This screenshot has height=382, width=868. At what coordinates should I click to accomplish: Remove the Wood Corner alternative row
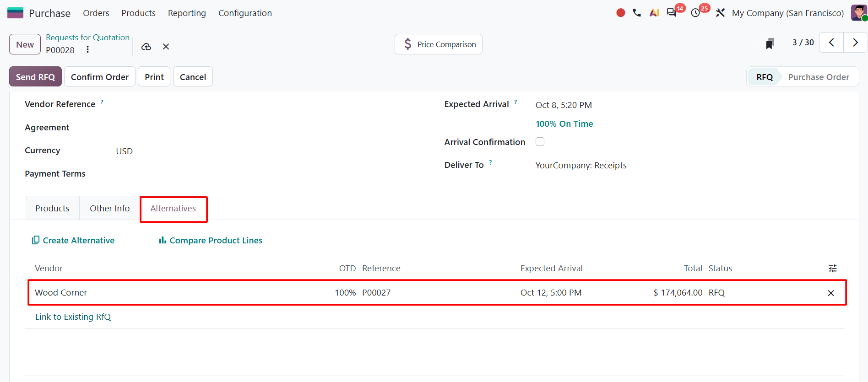click(831, 293)
